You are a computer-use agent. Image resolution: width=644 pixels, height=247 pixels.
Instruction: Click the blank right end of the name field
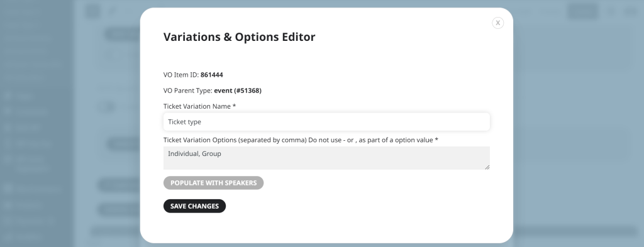click(x=452, y=122)
